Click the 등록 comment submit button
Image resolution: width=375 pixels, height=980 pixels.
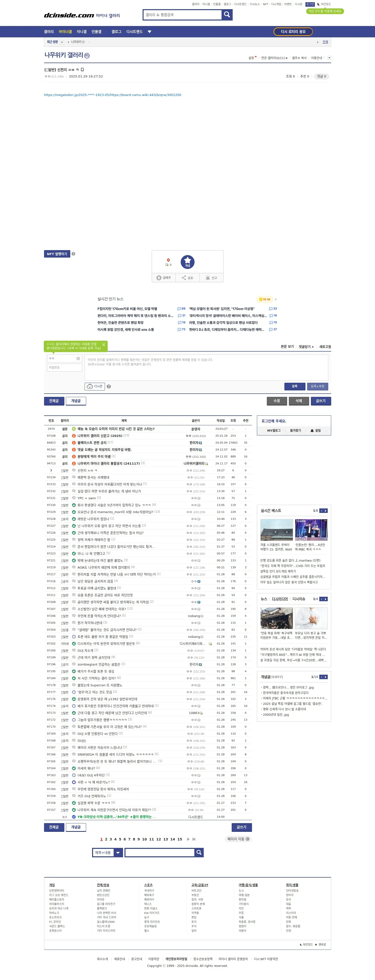[295, 386]
